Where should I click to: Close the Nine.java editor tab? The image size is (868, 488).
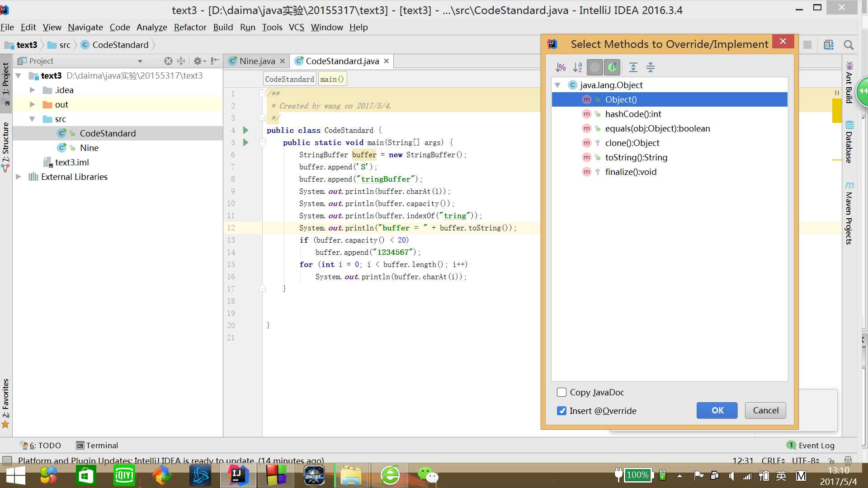click(282, 61)
